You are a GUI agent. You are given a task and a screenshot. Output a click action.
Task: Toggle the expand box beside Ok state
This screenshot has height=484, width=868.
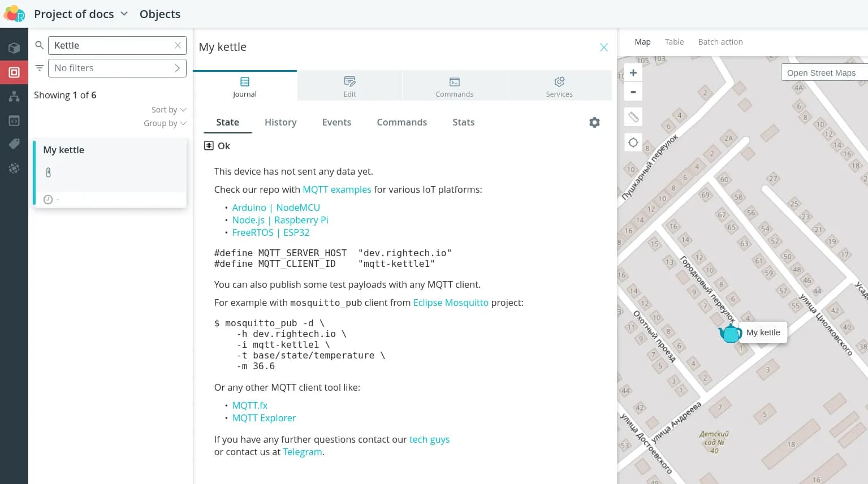pos(209,146)
